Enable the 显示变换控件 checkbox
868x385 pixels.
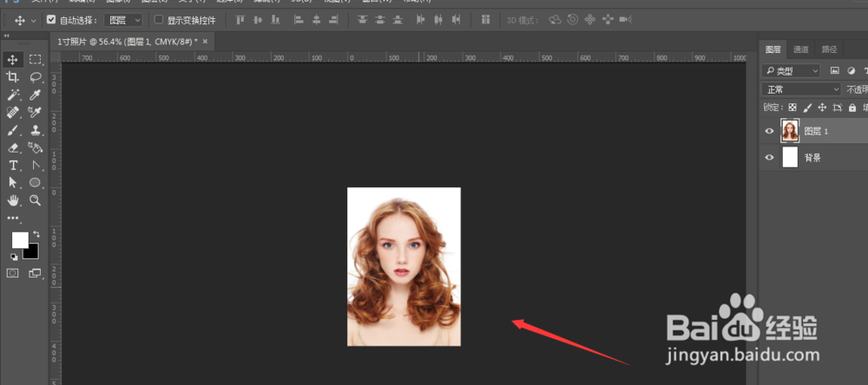tap(159, 20)
